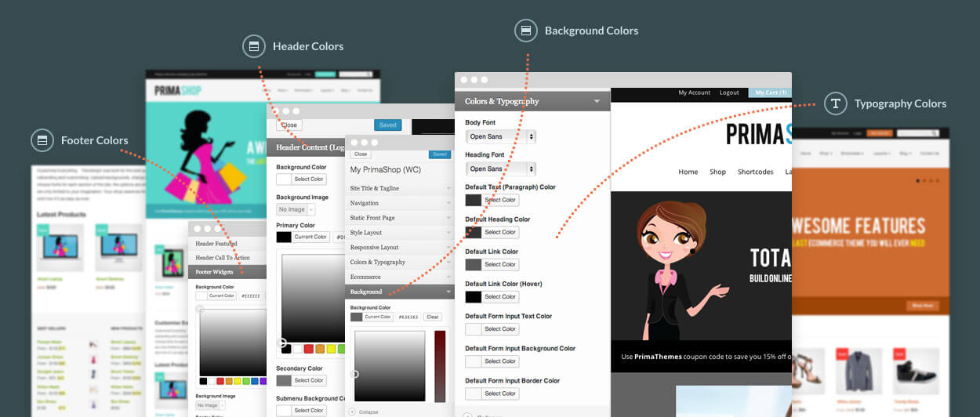Open the Heading Font Open Sans dropdown
The height and width of the screenshot is (417, 980).
[x=500, y=169]
